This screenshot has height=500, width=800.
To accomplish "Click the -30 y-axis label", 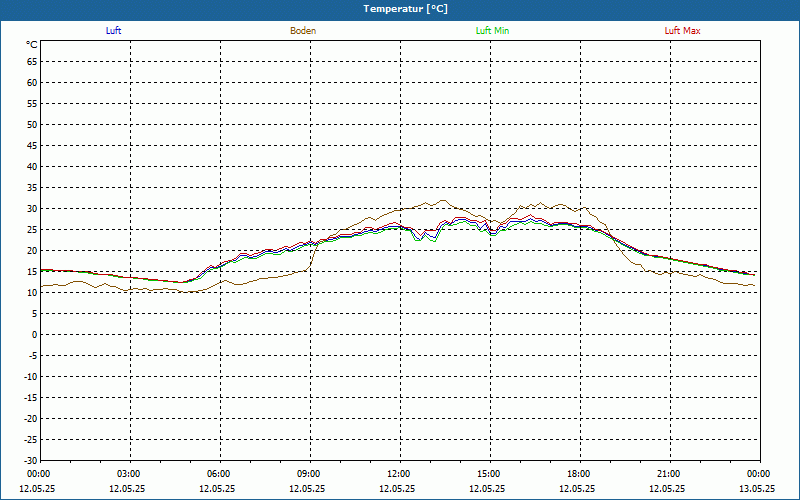I will [30, 460].
